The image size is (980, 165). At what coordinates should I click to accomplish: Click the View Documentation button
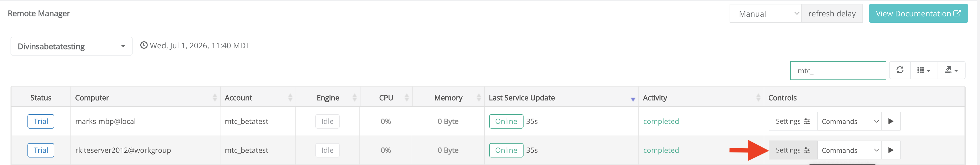click(918, 14)
